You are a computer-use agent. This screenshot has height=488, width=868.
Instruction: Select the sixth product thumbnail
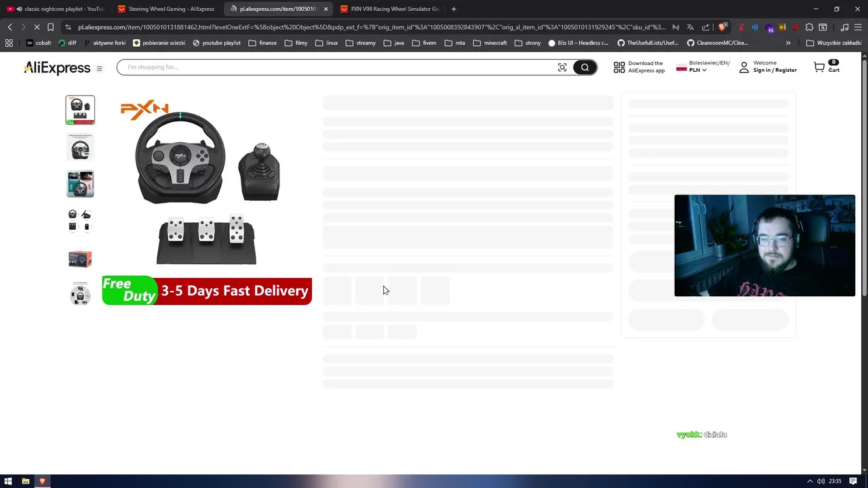80,295
